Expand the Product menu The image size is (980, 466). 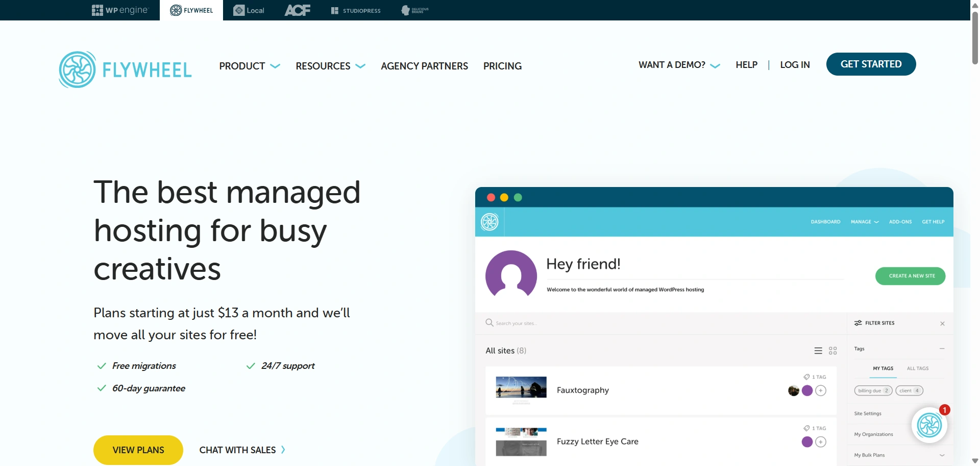tap(250, 66)
